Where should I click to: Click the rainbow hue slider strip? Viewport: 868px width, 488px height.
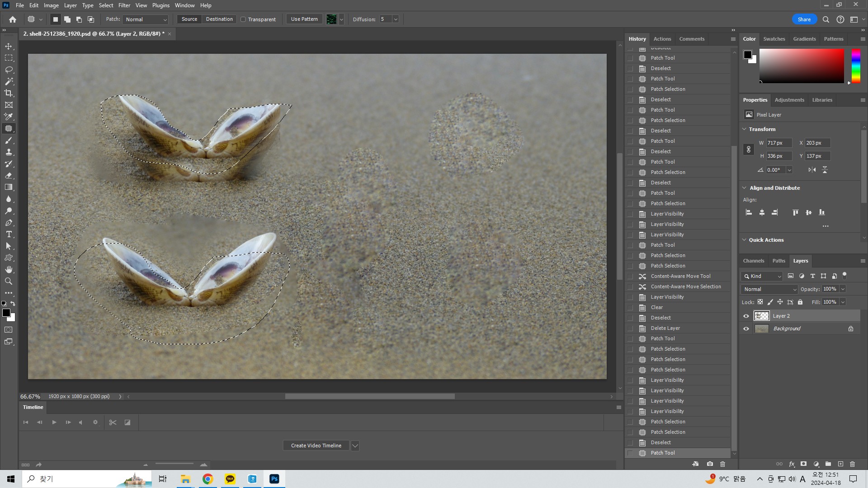[856, 66]
